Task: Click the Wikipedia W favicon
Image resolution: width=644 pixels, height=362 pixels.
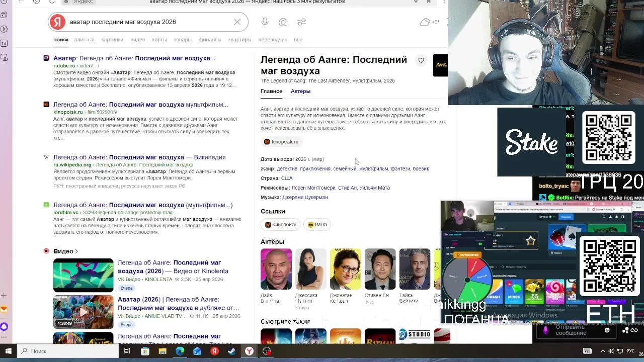Action: coord(46,157)
